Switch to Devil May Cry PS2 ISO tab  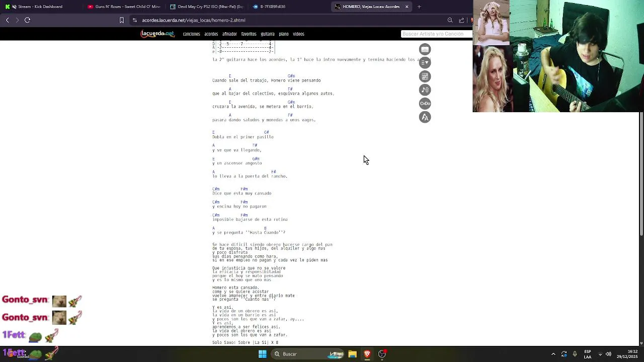pos(207,7)
